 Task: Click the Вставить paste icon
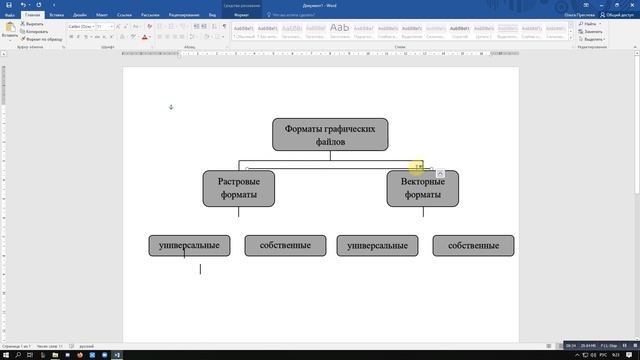coord(10,28)
